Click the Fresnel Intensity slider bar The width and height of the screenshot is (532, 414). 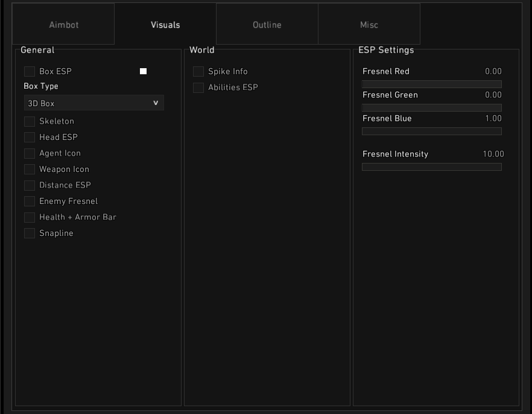(x=431, y=167)
